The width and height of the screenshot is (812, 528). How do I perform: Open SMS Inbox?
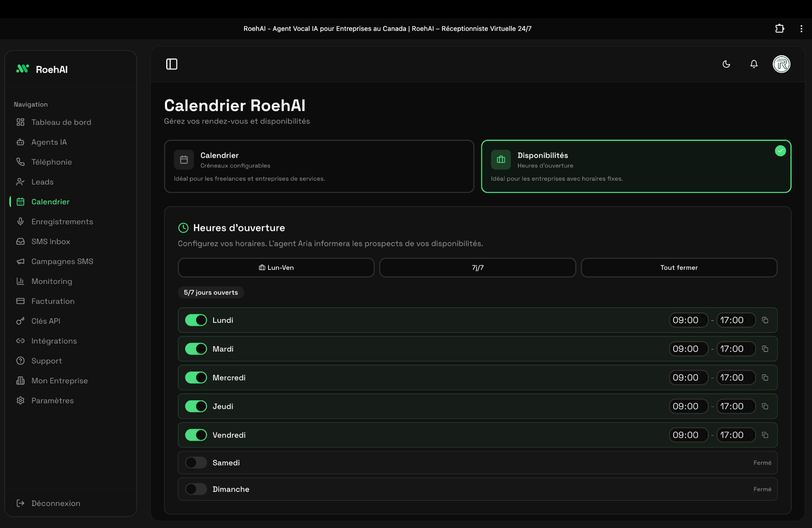pos(71,242)
